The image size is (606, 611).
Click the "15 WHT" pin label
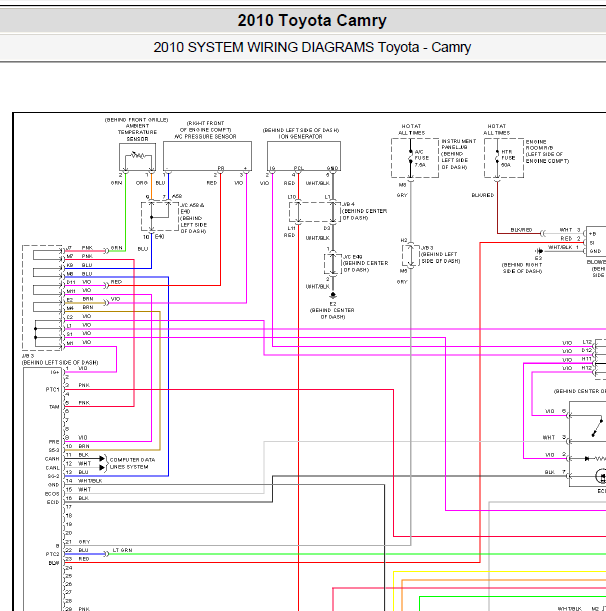coord(78,489)
